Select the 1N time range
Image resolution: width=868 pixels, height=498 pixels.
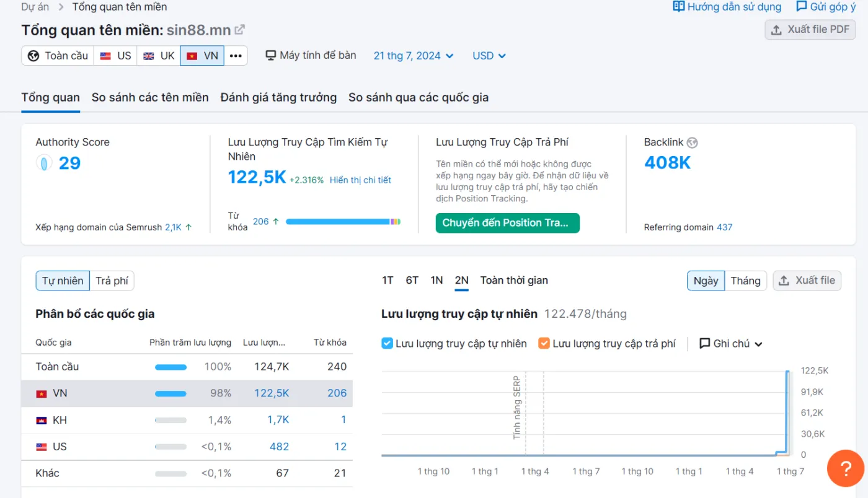coord(436,280)
